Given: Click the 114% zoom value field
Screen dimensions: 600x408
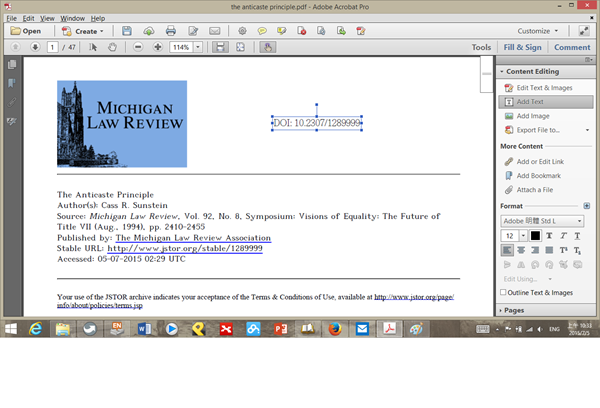Looking at the screenshot, I should tap(182, 47).
